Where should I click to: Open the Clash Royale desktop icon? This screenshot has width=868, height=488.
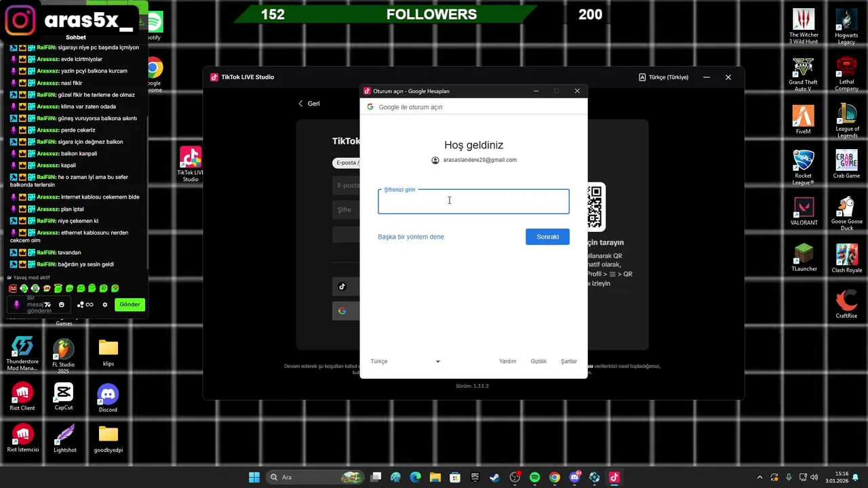(x=846, y=258)
